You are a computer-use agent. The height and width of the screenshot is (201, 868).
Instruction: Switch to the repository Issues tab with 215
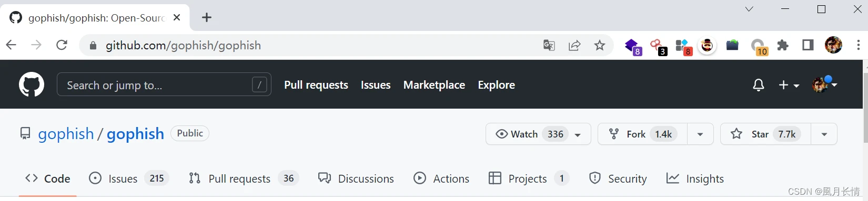(x=129, y=178)
